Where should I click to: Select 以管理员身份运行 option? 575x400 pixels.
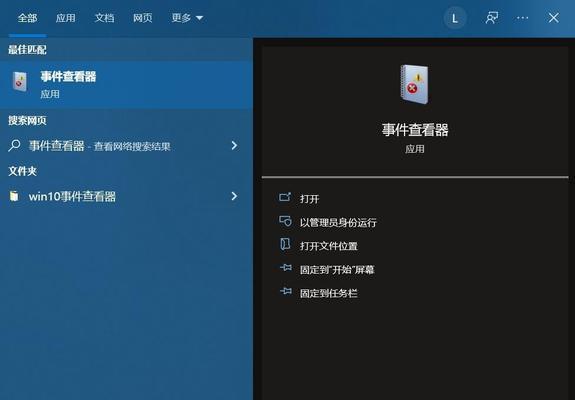point(338,222)
